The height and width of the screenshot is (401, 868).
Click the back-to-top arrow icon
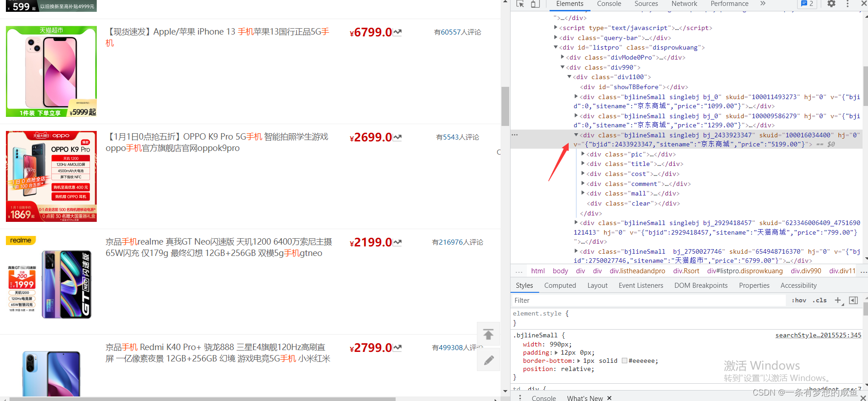pos(488,334)
